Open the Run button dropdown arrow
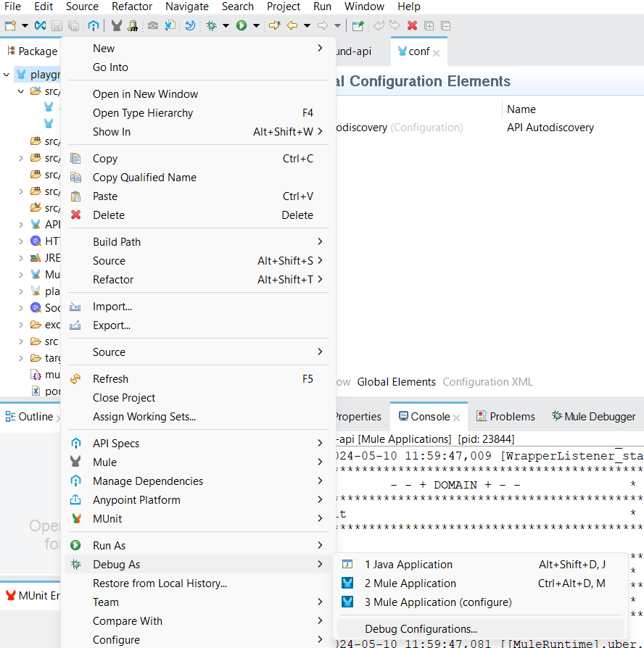 (x=256, y=26)
